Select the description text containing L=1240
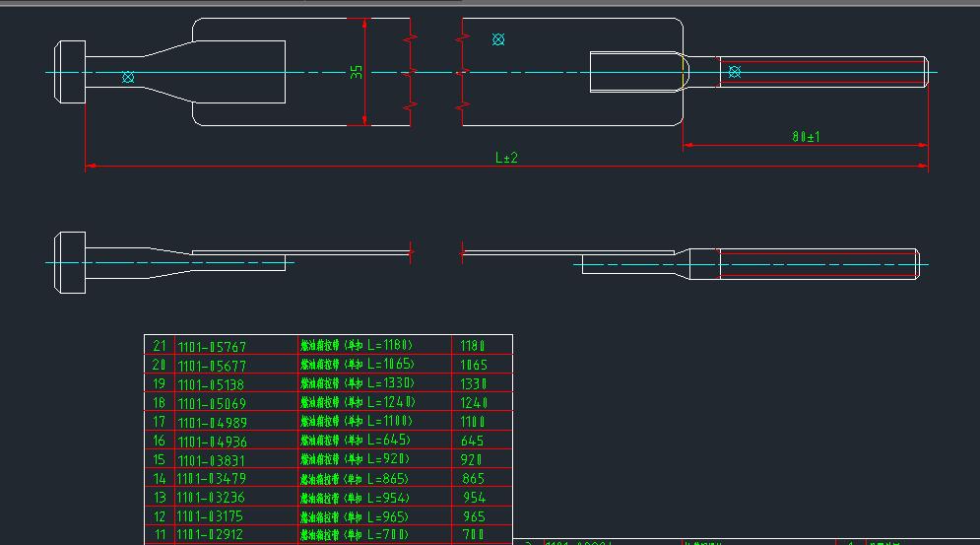The height and width of the screenshot is (545, 980). (359, 403)
